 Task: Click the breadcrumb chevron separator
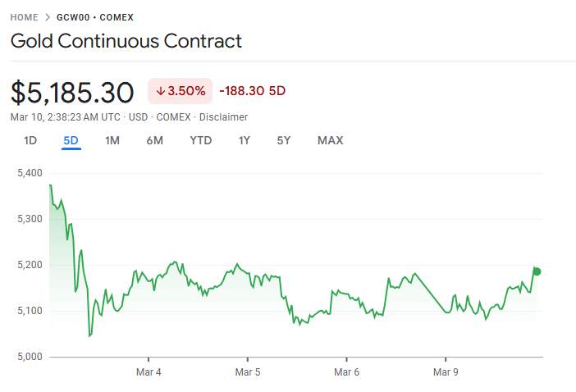point(48,17)
